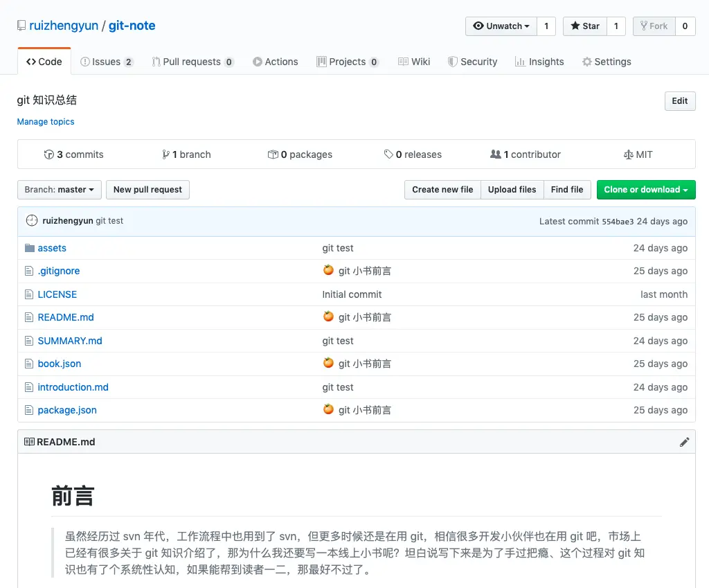Click the scale icon beside MIT
Screen dimensions: 709x588
[x=628, y=154]
